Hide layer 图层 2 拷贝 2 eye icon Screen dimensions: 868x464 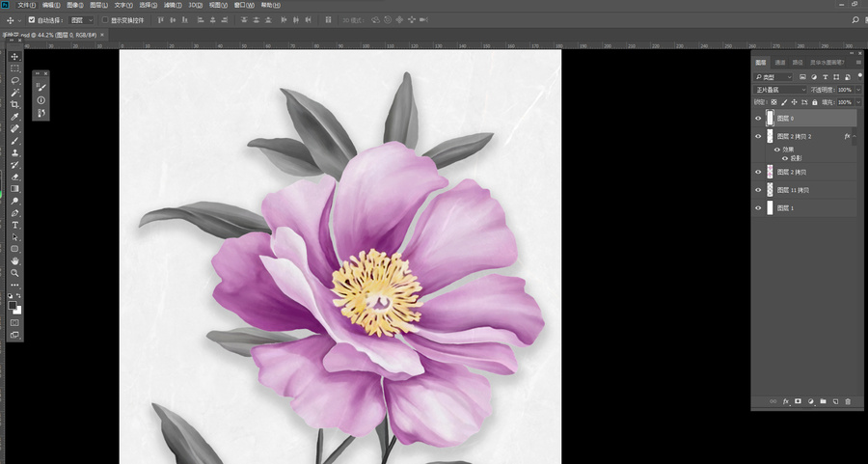click(x=758, y=136)
